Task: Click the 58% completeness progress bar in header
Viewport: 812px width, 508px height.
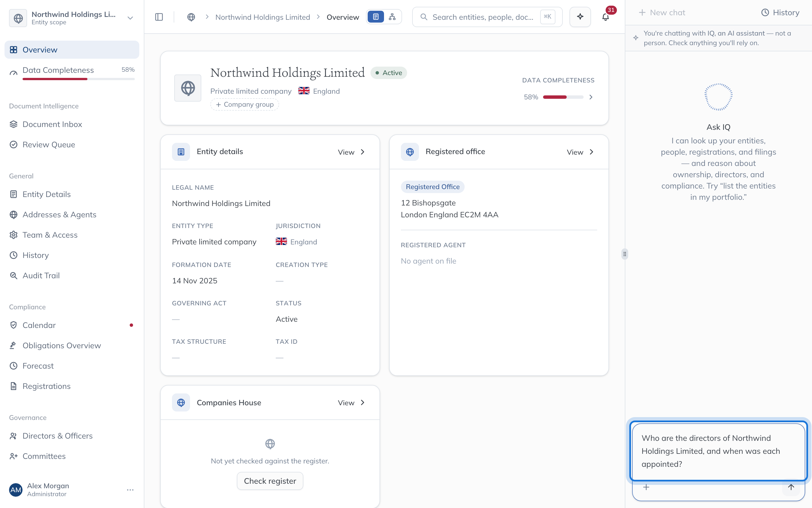Action: pos(563,97)
